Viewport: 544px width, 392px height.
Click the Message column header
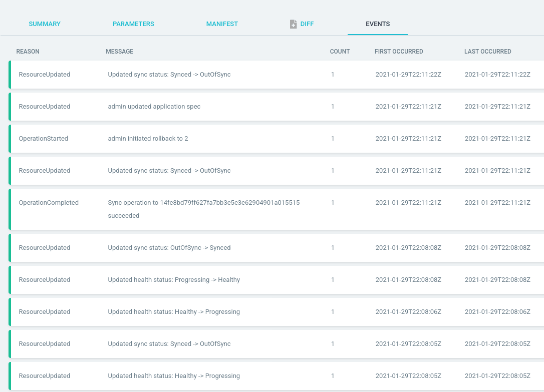pos(119,51)
